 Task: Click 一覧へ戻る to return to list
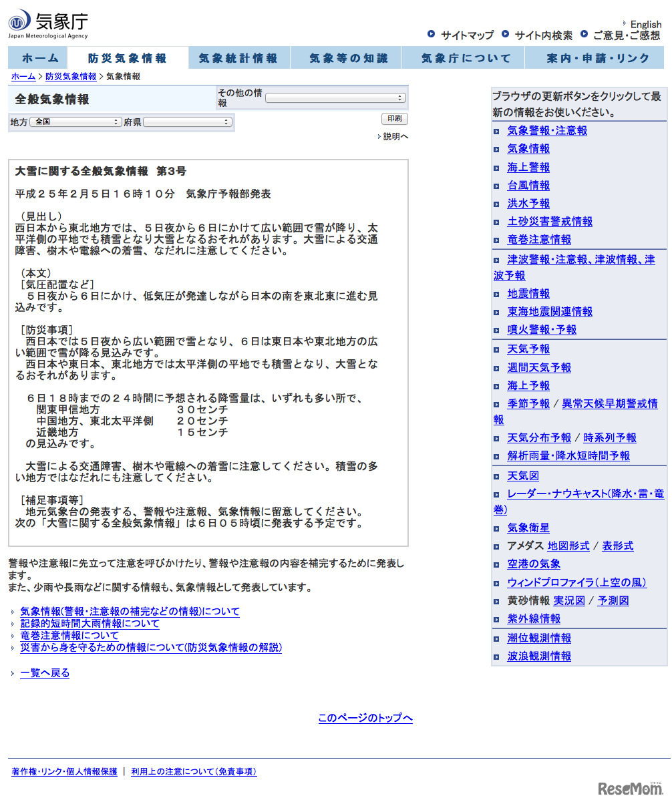coord(45,673)
